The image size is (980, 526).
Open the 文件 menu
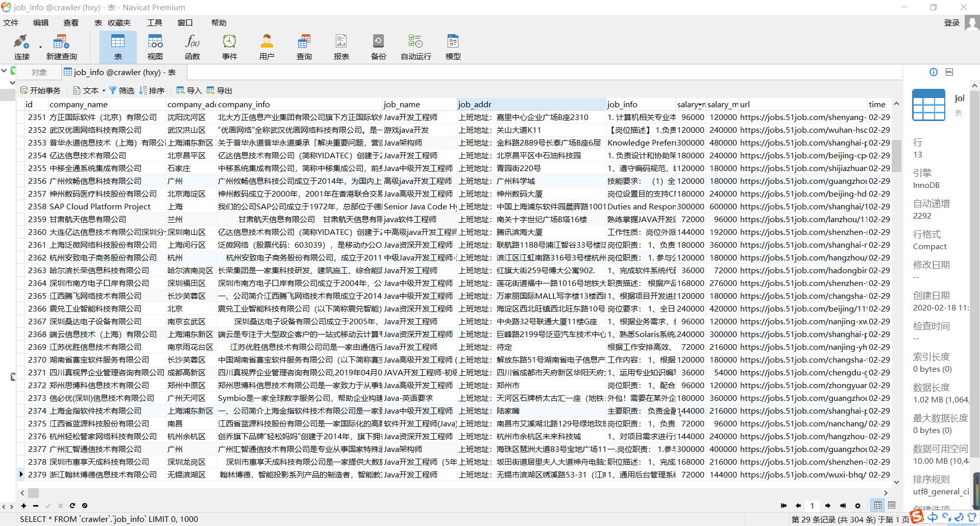pos(11,22)
